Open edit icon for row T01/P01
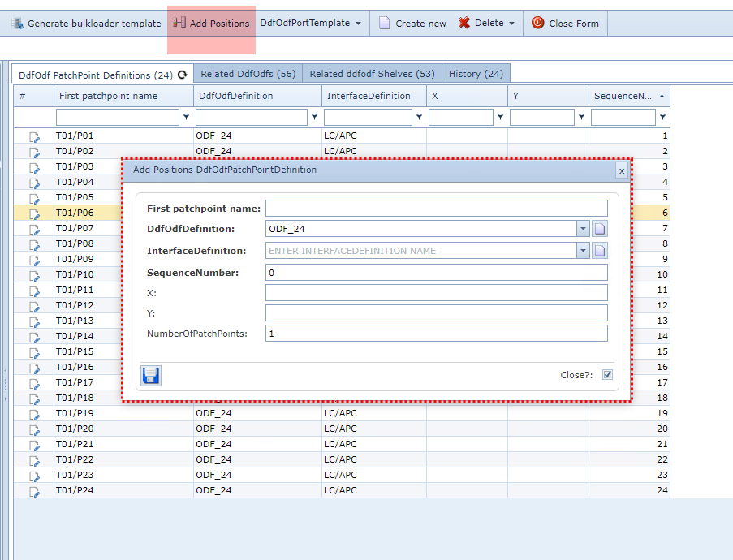Viewport: 733px width, 560px height. click(34, 136)
